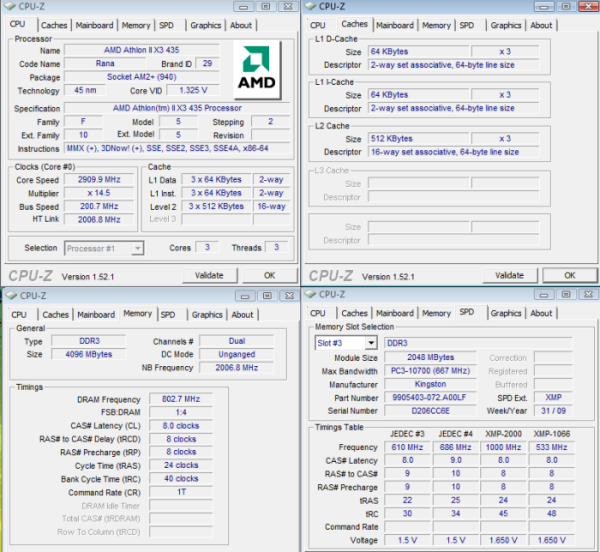The image size is (600, 552).
Task: Switch to CPU tab in top-right Caches window
Action: [318, 25]
